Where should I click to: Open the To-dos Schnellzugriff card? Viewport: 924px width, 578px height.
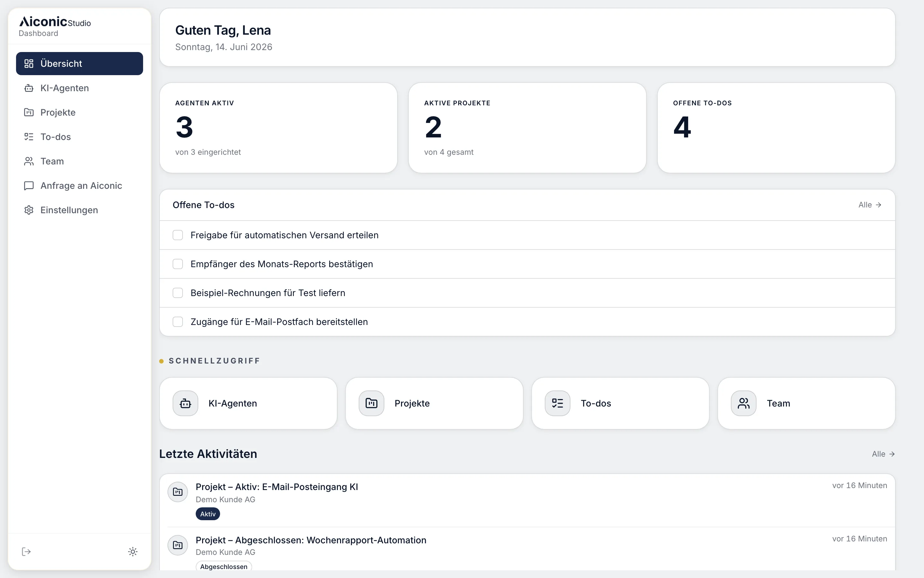pos(620,403)
